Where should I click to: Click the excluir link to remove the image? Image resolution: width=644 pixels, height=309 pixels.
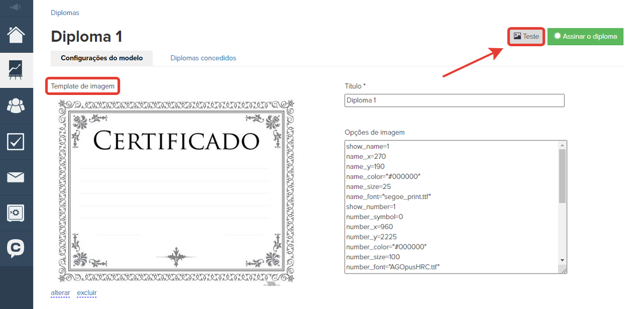point(87,293)
